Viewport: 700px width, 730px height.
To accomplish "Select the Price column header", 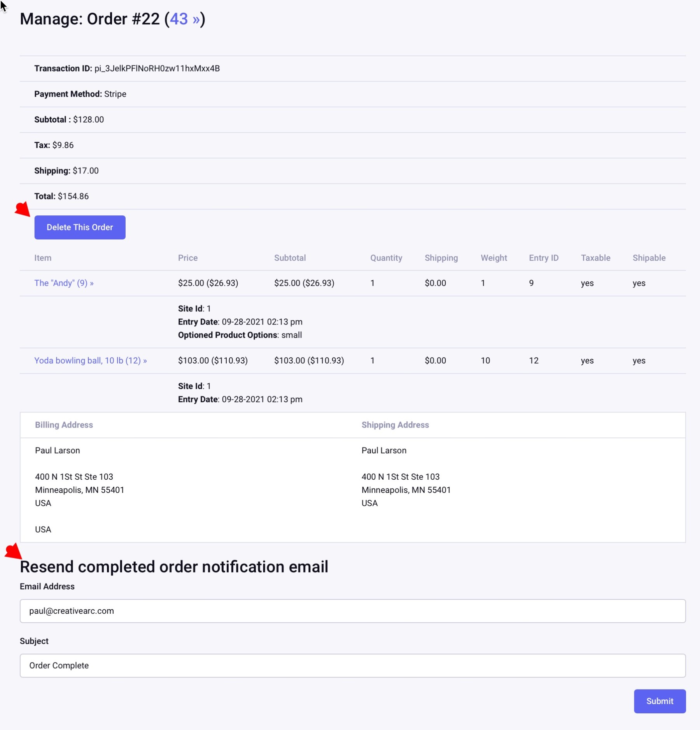I will 188,258.
